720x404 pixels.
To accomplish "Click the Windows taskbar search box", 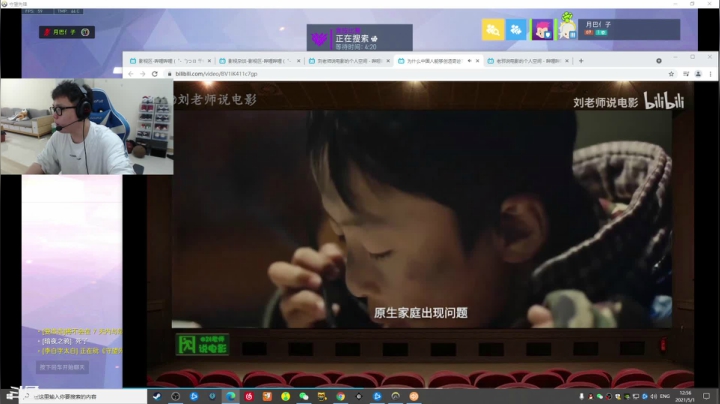I will pos(83,396).
